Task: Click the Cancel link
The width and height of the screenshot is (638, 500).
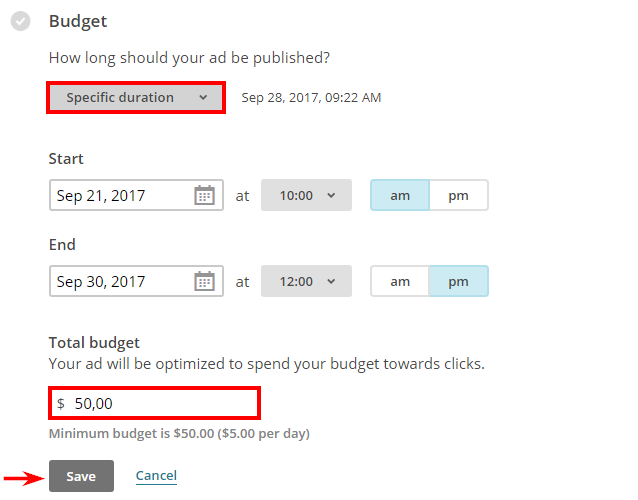Action: [156, 476]
